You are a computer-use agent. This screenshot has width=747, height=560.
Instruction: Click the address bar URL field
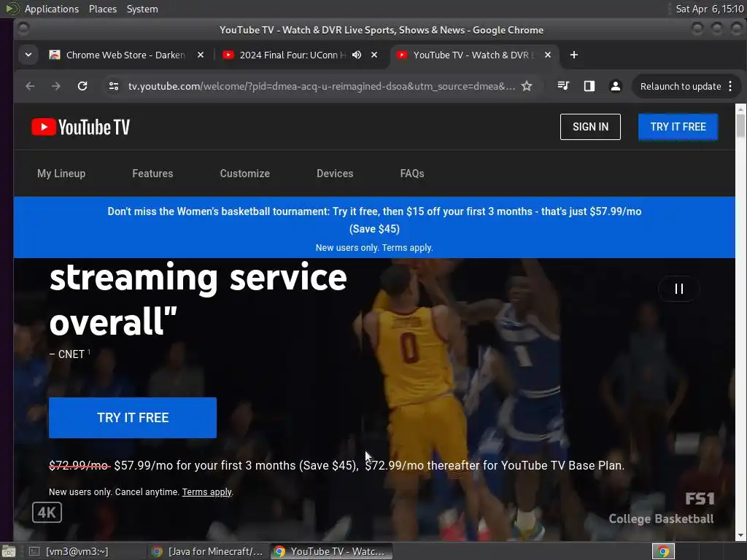pos(322,86)
